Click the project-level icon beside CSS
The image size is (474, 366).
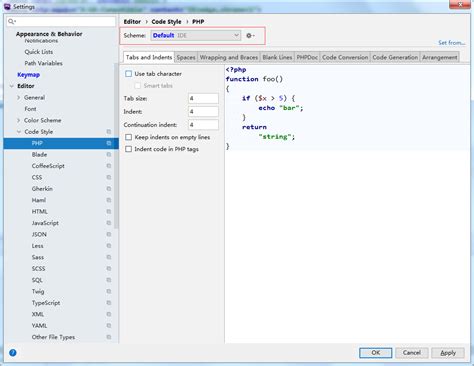pyautogui.click(x=109, y=177)
